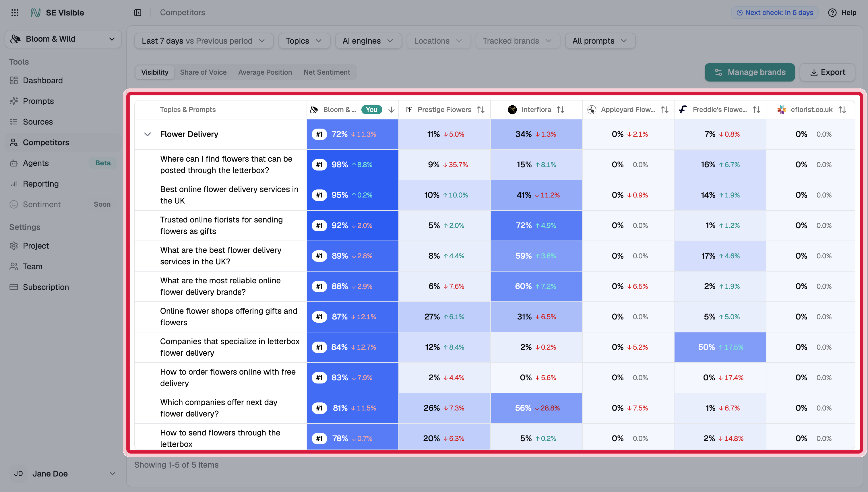The width and height of the screenshot is (868, 492).
Task: Sort the eflorist.co.uk column
Action: pyautogui.click(x=842, y=109)
